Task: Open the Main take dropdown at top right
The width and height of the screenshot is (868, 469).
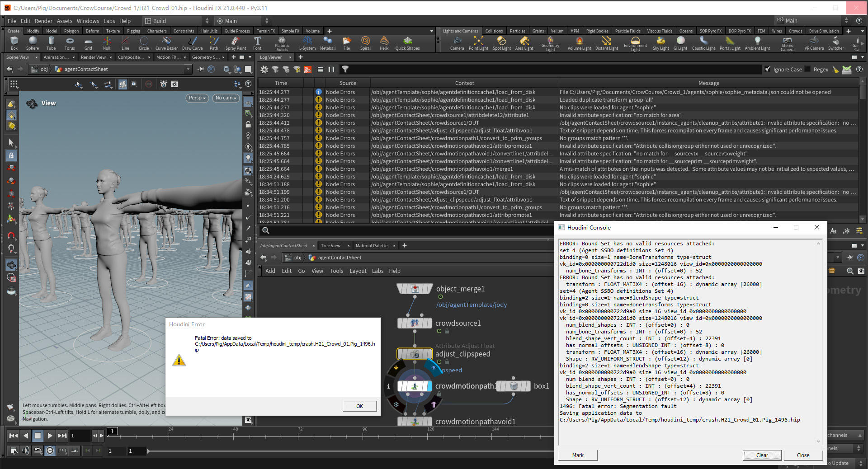Action: pos(812,21)
